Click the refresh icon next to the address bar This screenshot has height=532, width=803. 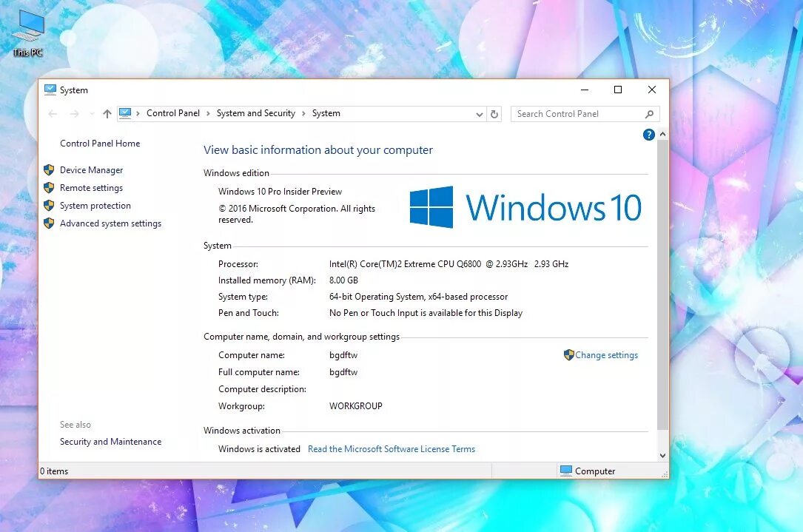tap(494, 113)
